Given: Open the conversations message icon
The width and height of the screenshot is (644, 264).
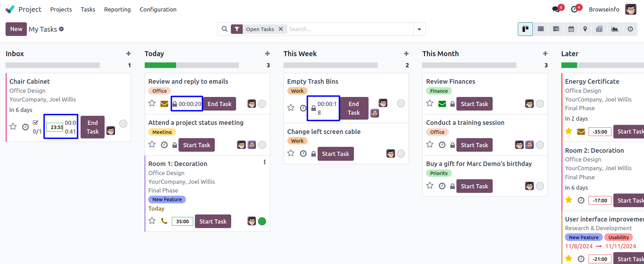Looking at the screenshot, I should click(x=556, y=9).
